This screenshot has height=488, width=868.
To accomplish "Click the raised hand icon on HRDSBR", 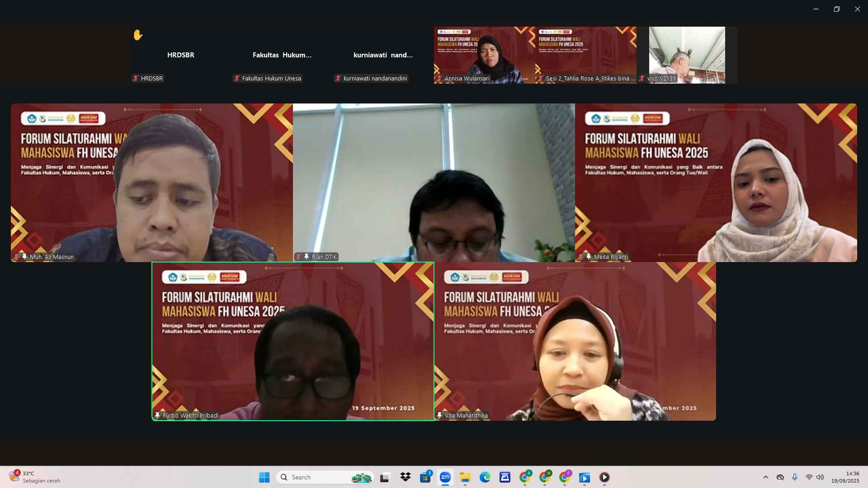I will [x=138, y=35].
